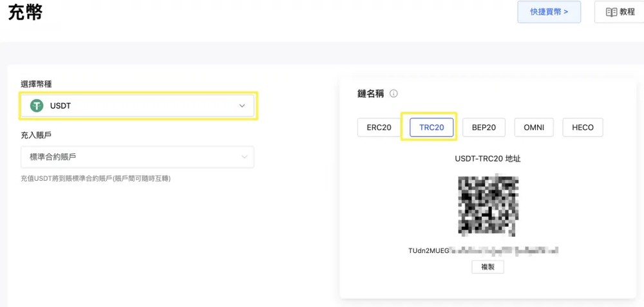Click the TUdn2MUEG deposit address text

coord(484,250)
